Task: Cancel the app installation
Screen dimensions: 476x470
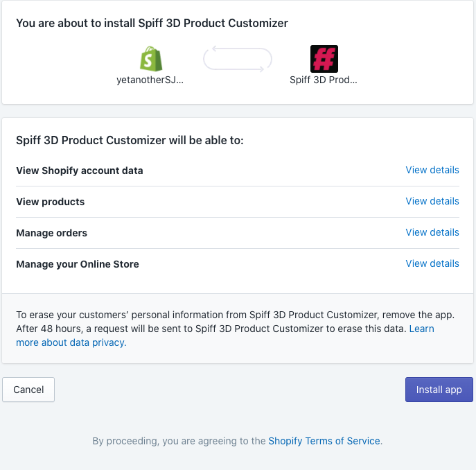Action: [x=28, y=390]
